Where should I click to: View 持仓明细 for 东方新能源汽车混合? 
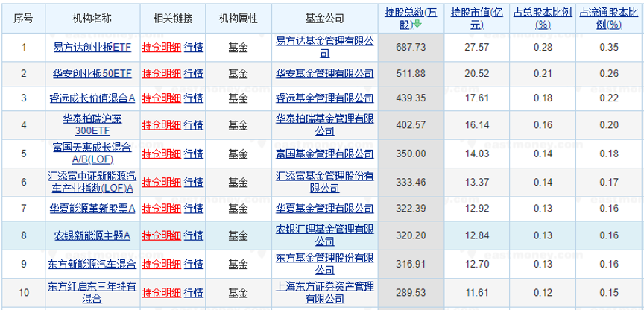coord(162,264)
